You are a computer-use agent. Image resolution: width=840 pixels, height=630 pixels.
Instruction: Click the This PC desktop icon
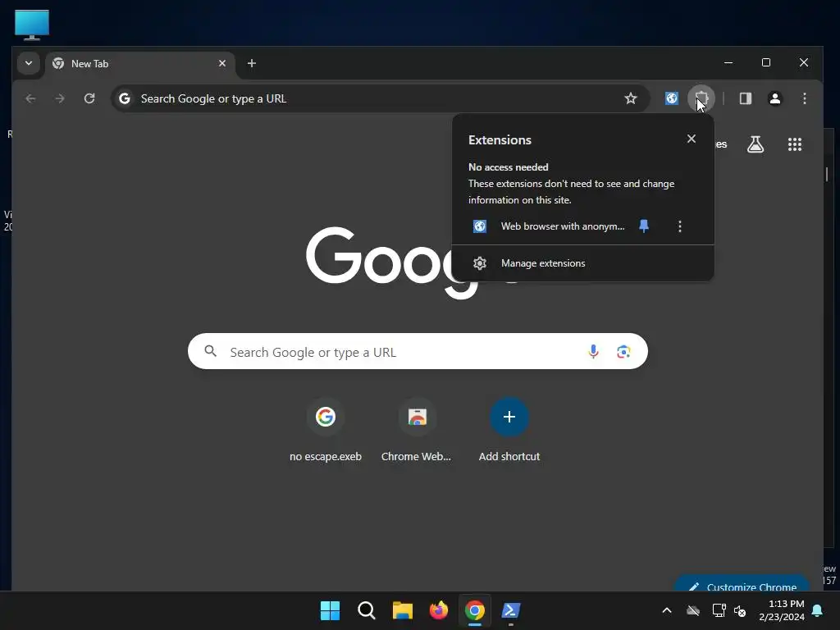[x=32, y=24]
